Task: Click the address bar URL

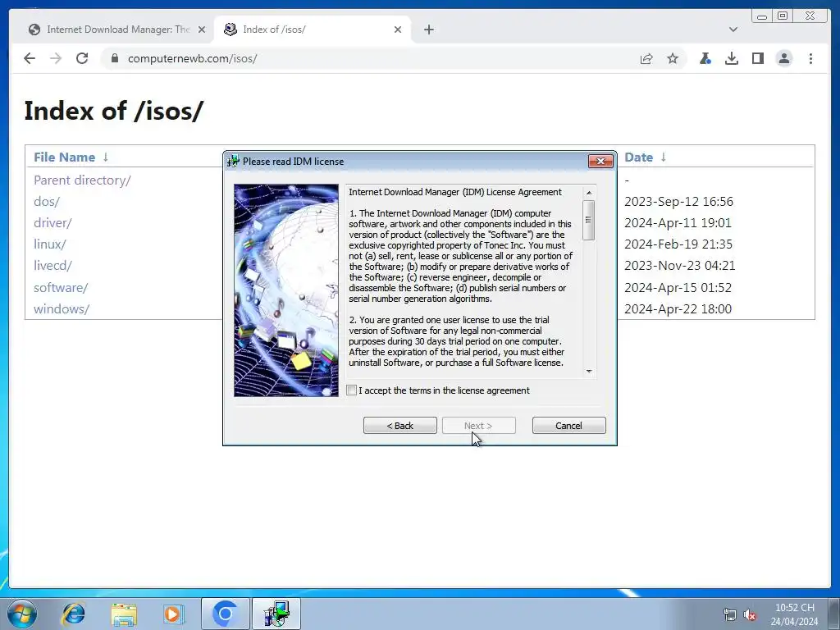Action: [192, 58]
